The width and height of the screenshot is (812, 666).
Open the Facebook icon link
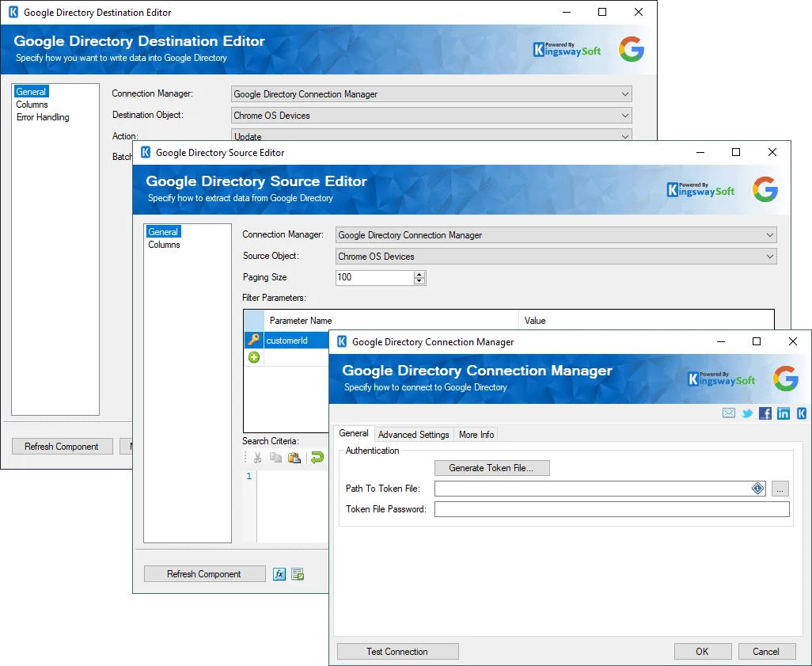tap(765, 413)
